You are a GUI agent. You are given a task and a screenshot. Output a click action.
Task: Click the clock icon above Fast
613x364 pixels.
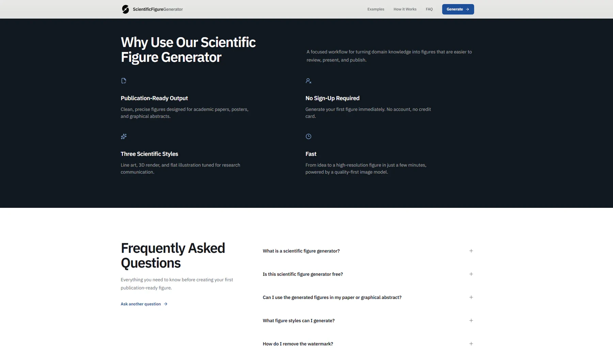[309, 136]
